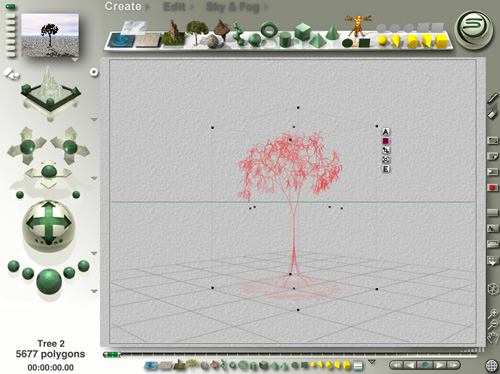The width and height of the screenshot is (500, 374).
Task: Toggle the red-dot display mode button
Action: click(492, 188)
